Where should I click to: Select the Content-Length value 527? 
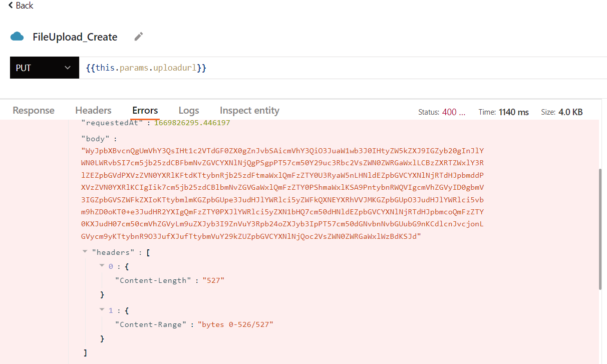tap(213, 280)
